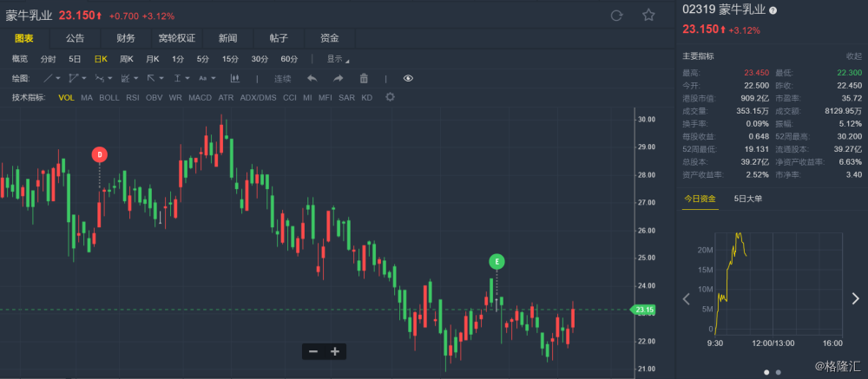Screen dimensions: 868x379
Task: Select the 月K monthly period
Action: (x=152, y=59)
